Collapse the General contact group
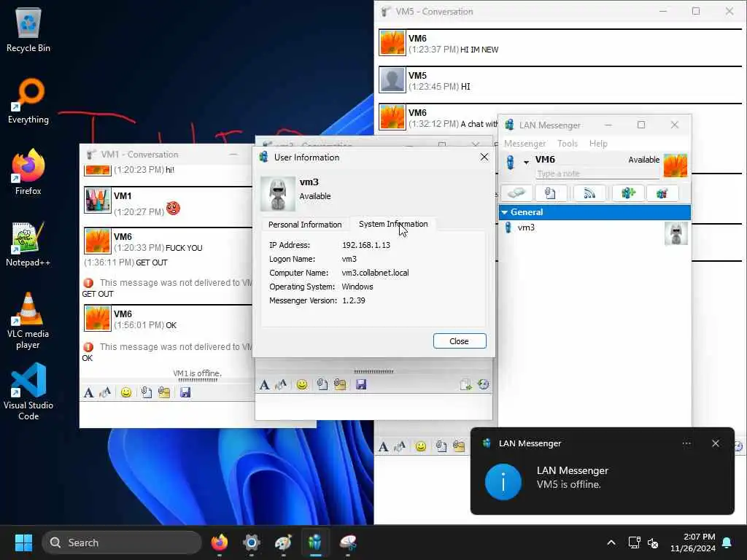Screen dimensions: 747x560 pos(505,212)
